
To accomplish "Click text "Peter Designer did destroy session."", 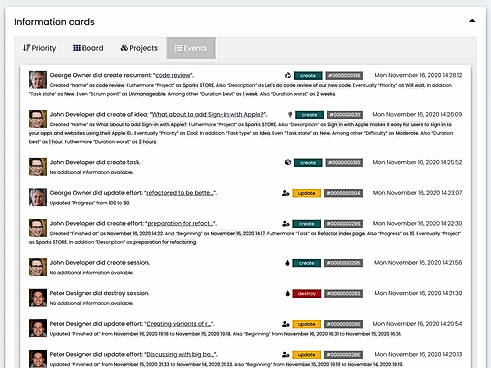I will [x=99, y=293].
